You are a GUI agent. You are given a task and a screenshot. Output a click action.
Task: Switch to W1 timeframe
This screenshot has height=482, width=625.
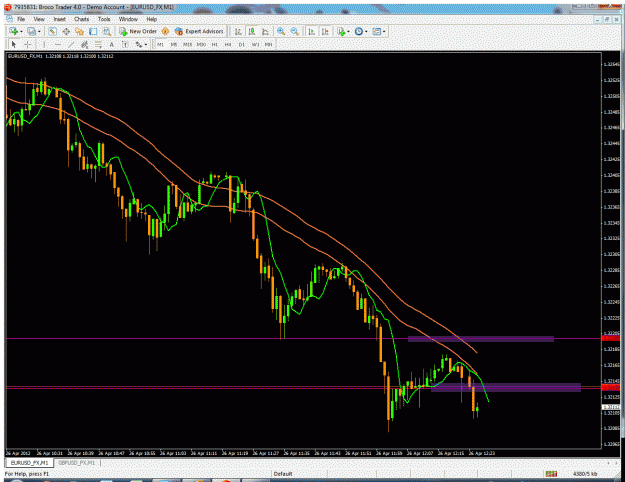tap(256, 45)
